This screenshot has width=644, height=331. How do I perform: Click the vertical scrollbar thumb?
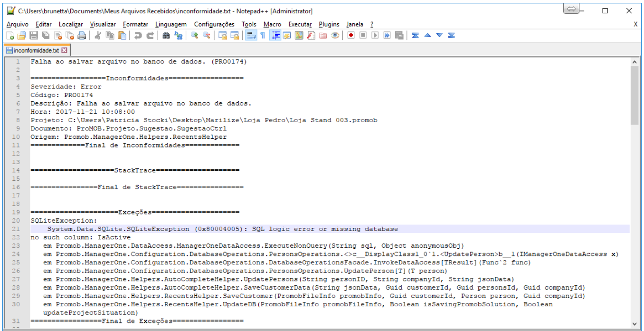635,95
